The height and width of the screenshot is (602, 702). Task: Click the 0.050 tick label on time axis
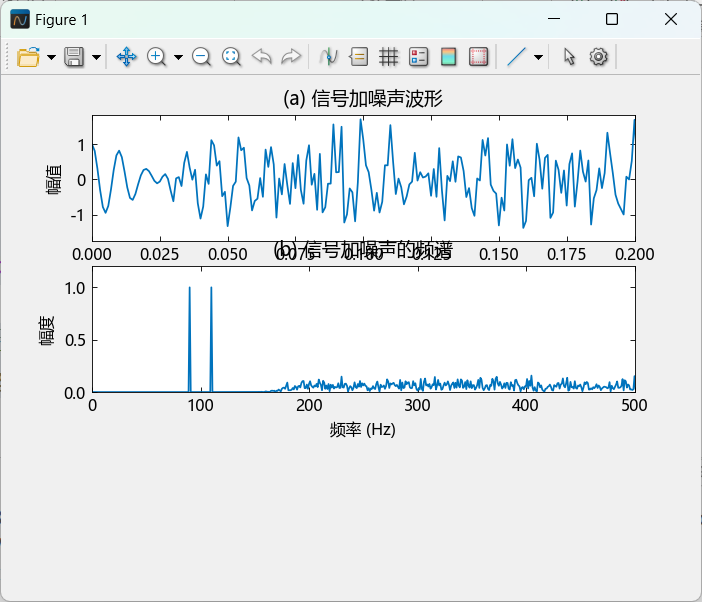point(228,255)
